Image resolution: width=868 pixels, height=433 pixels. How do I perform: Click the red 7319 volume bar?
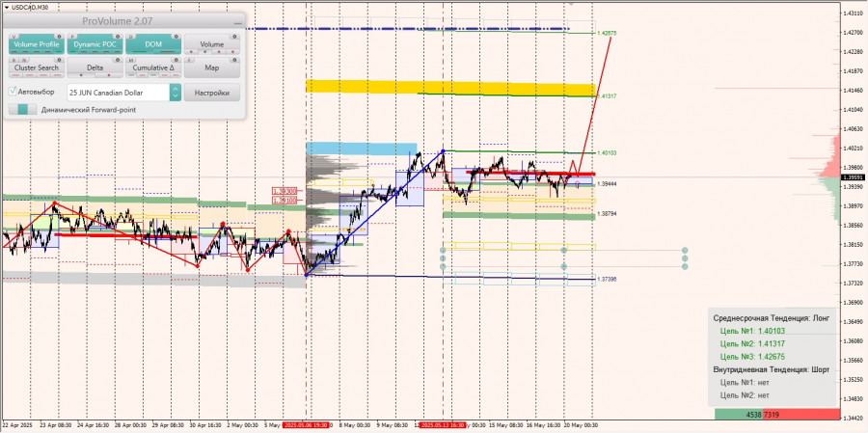point(801,414)
